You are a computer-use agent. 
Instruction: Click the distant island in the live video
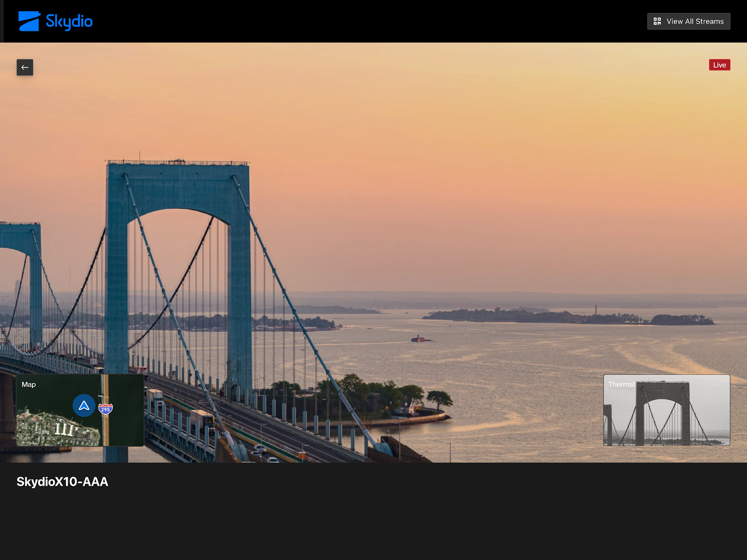tap(570, 317)
